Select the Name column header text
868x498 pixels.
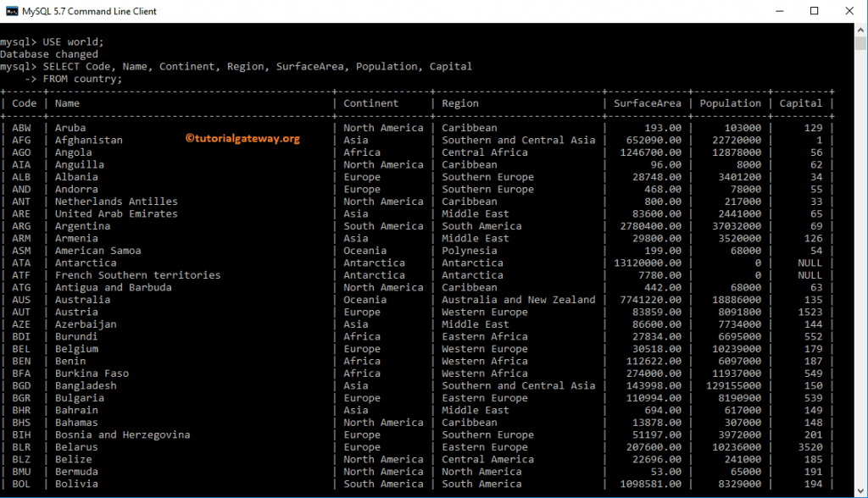(67, 103)
